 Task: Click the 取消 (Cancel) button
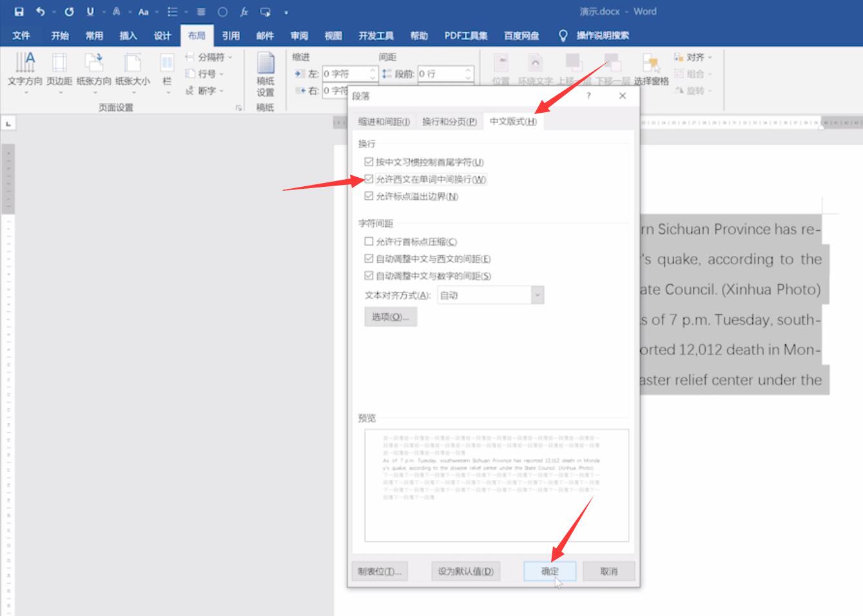(x=609, y=571)
